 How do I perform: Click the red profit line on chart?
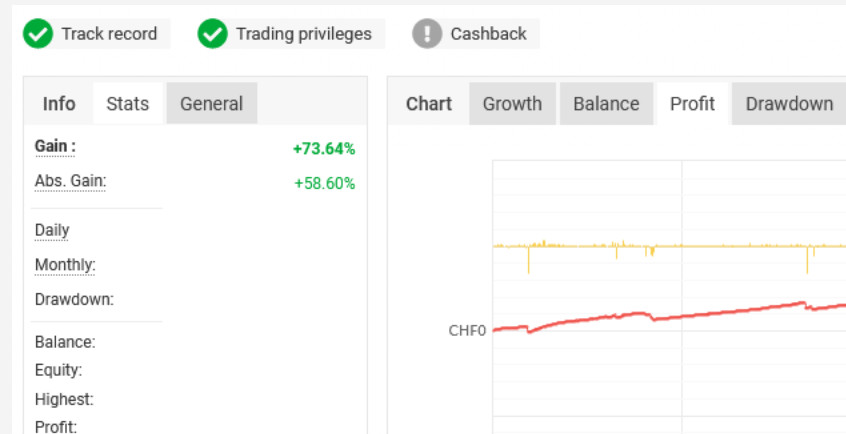[x=669, y=317]
